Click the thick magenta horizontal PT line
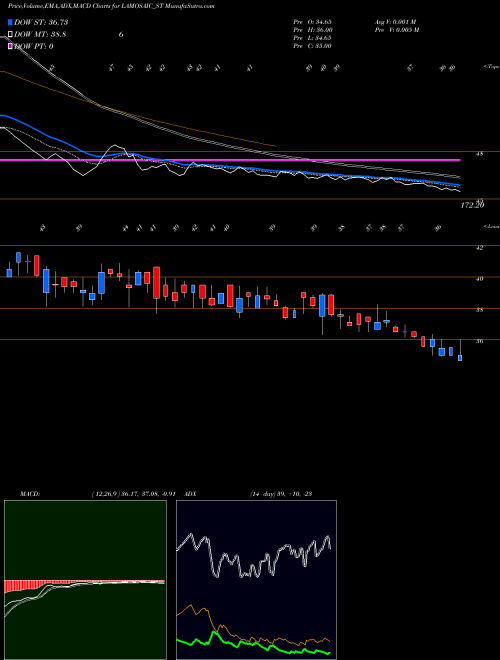The width and height of the screenshot is (500, 660). (230, 160)
